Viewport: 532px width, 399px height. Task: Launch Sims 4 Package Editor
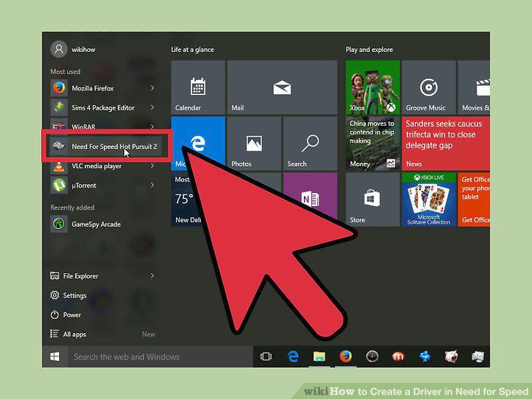102,107
